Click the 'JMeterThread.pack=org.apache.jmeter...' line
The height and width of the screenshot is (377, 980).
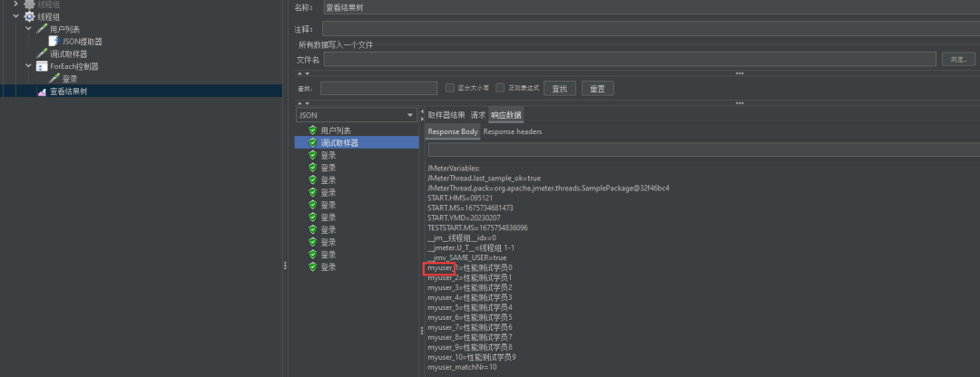549,188
